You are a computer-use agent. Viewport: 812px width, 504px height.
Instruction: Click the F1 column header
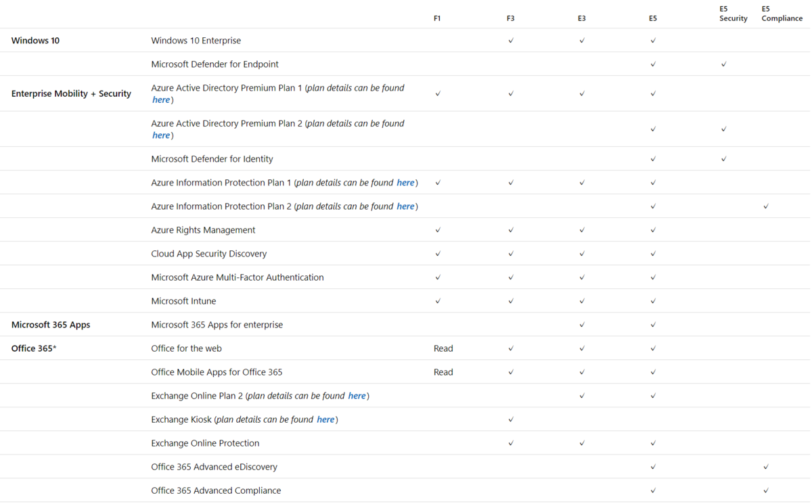[x=437, y=18]
